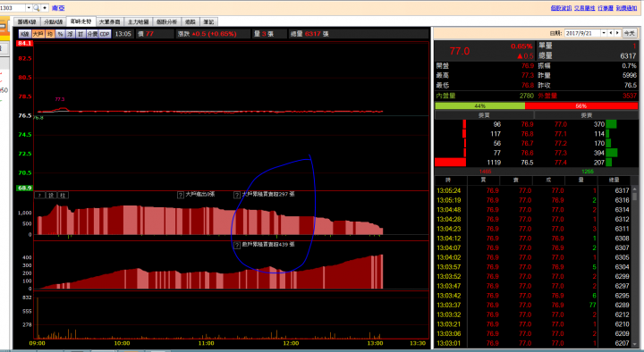
Task: Click the large 77.0 last price
Action: tap(459, 51)
